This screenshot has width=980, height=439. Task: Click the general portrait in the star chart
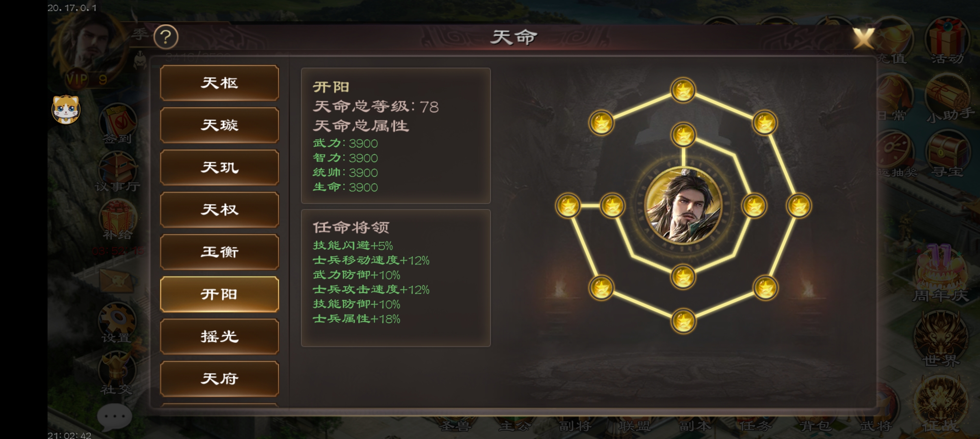pyautogui.click(x=683, y=206)
